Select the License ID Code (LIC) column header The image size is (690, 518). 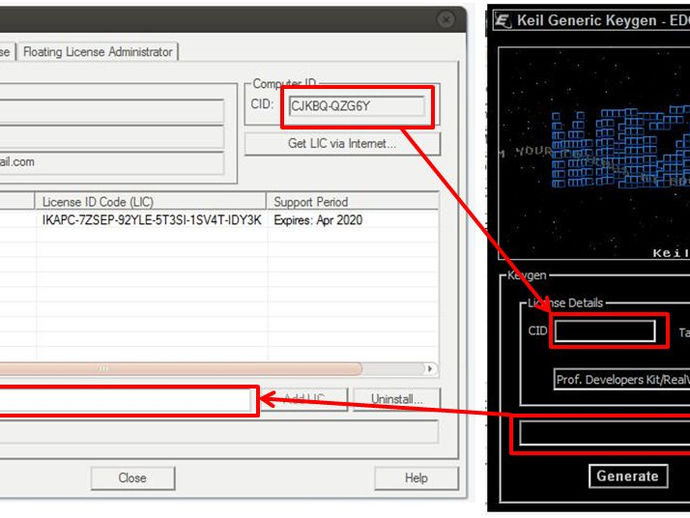point(150,202)
